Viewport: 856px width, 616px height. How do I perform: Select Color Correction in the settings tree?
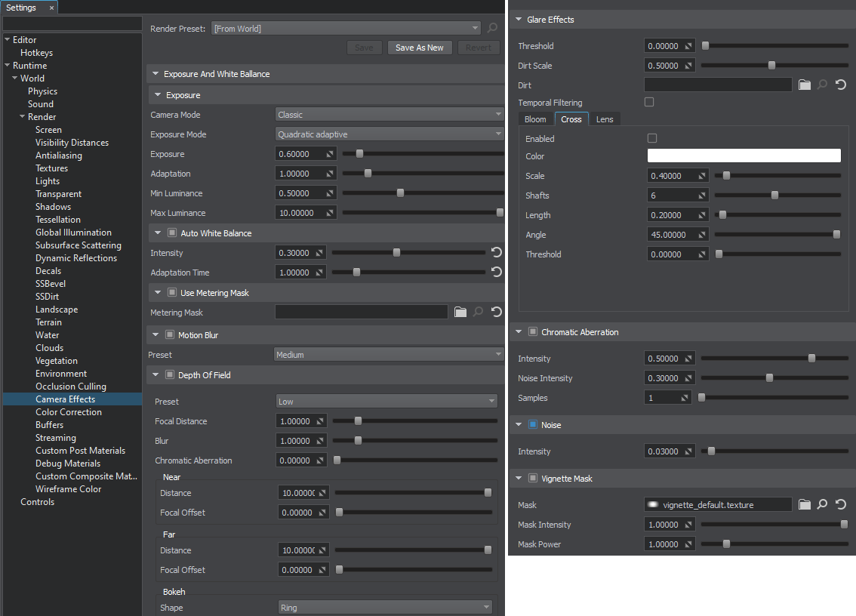[x=69, y=412]
